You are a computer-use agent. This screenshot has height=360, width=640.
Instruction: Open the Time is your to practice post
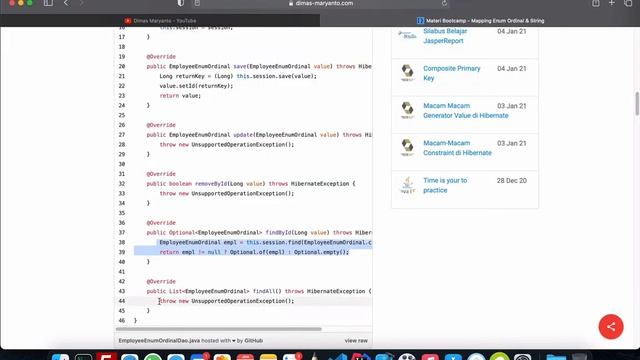(x=445, y=185)
